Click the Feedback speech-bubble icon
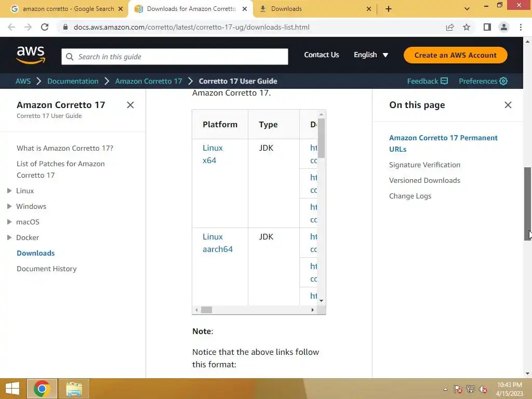 click(x=444, y=81)
